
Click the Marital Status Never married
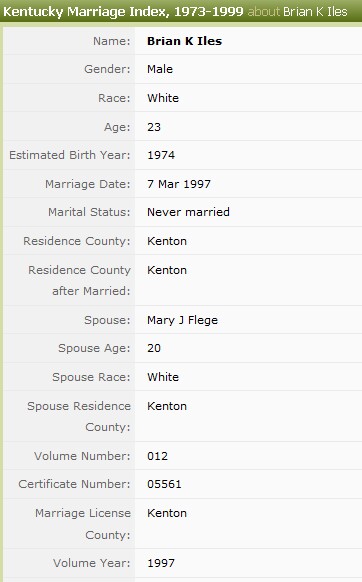188,212
